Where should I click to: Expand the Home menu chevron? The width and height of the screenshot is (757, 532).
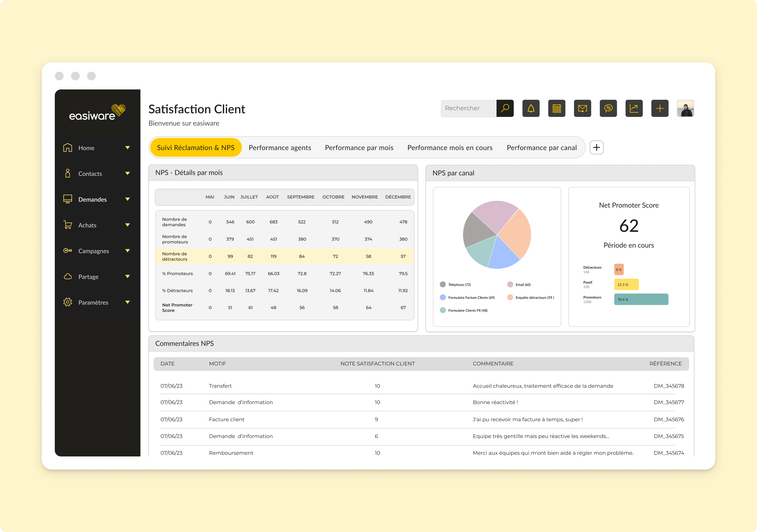click(127, 148)
